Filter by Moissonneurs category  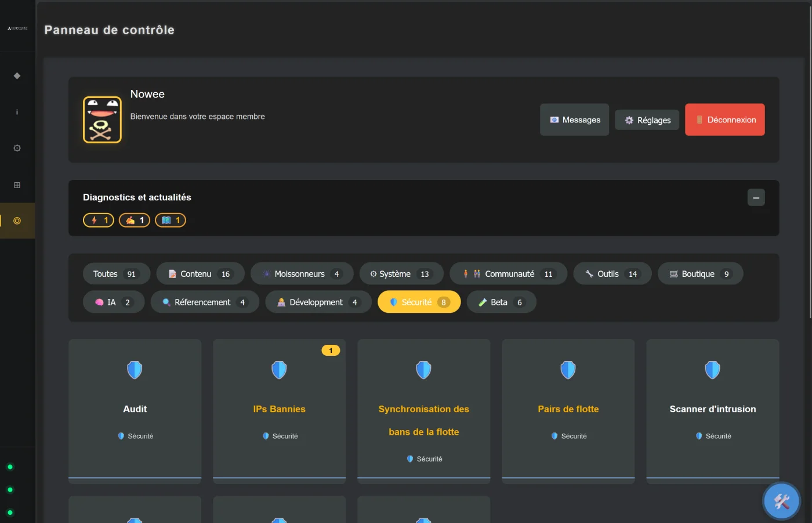tap(302, 274)
